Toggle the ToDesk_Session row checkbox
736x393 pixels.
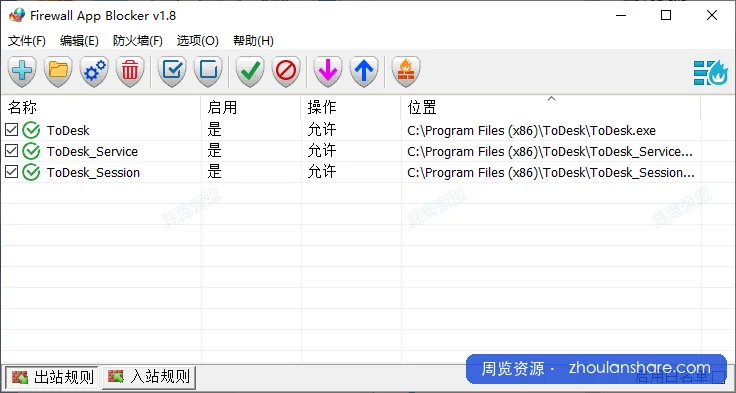pos(11,172)
